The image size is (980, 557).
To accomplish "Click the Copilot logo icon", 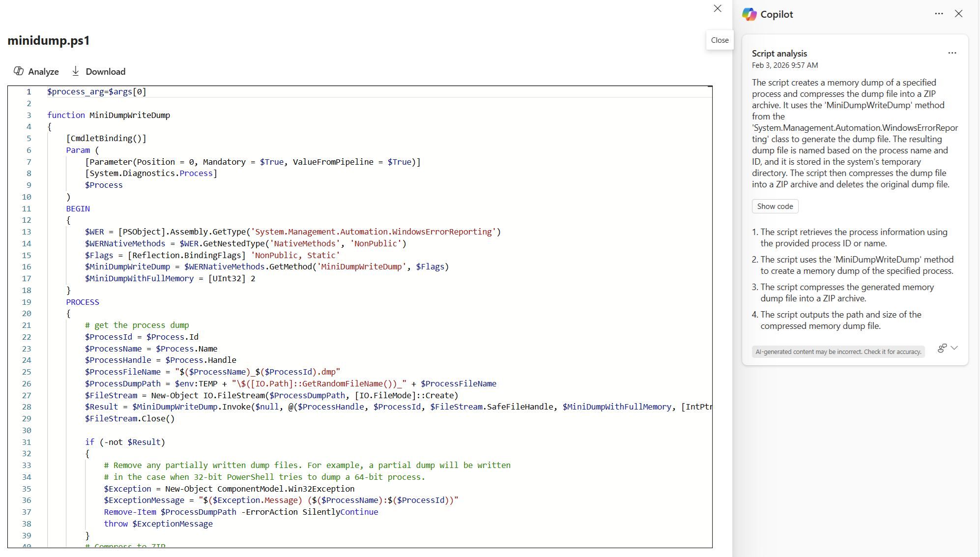I will point(749,14).
